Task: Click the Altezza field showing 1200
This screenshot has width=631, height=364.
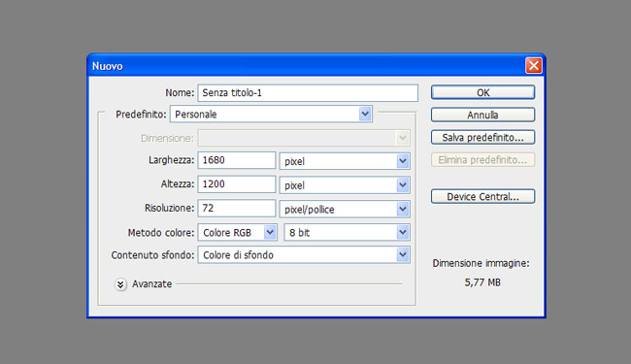Action: click(x=237, y=184)
